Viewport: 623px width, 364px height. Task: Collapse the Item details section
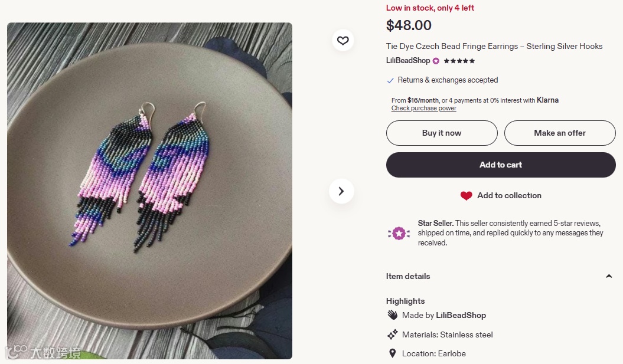[609, 276]
